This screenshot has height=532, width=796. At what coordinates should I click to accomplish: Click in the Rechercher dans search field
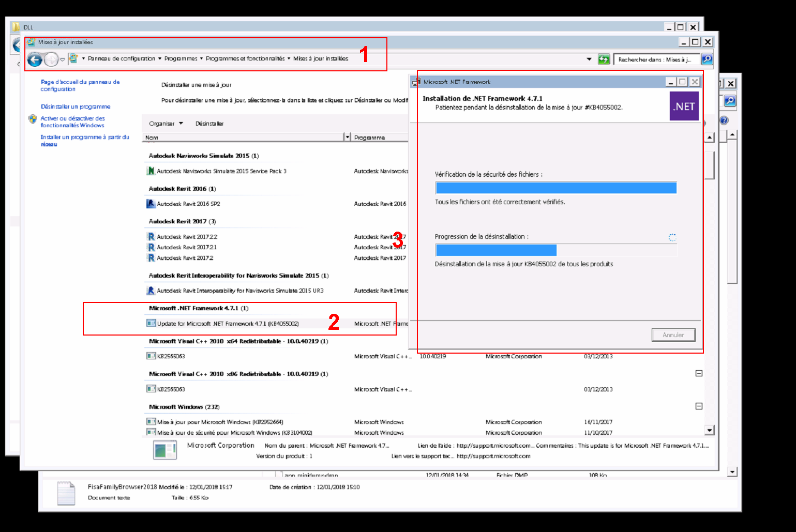click(x=654, y=59)
